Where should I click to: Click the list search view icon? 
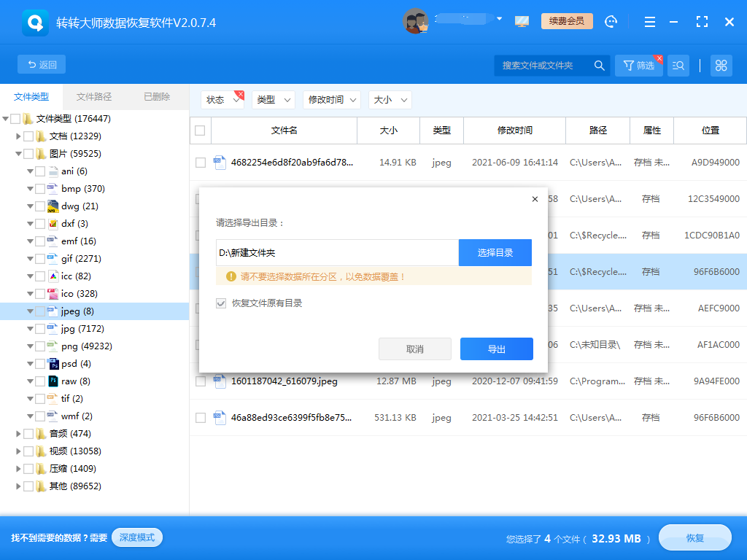[678, 66]
